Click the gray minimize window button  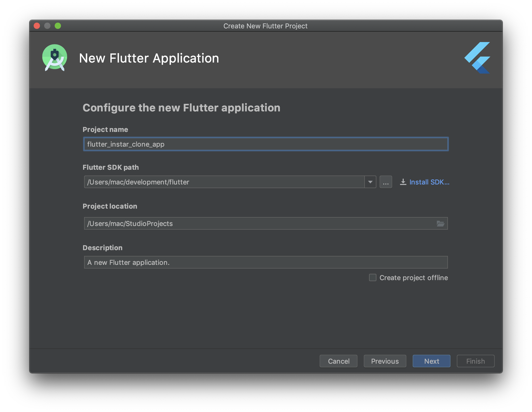click(47, 26)
